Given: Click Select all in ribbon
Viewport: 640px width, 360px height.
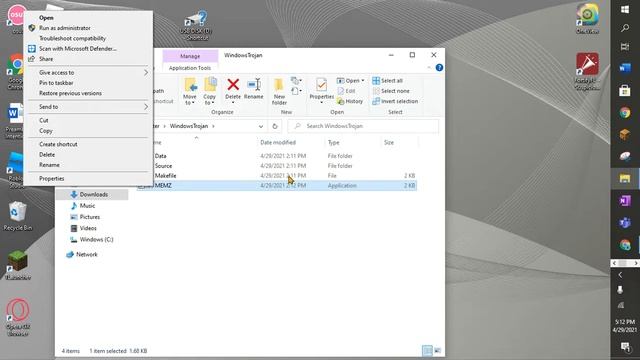Looking at the screenshot, I should point(387,81).
